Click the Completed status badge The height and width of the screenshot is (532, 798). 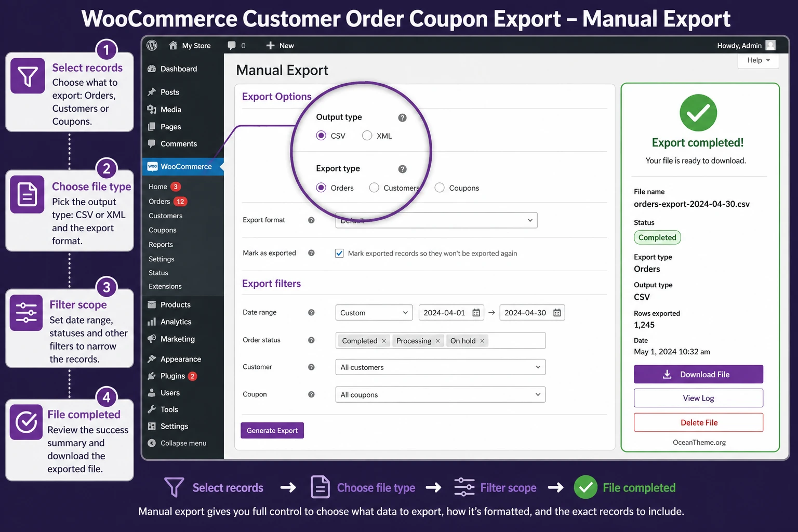(657, 237)
